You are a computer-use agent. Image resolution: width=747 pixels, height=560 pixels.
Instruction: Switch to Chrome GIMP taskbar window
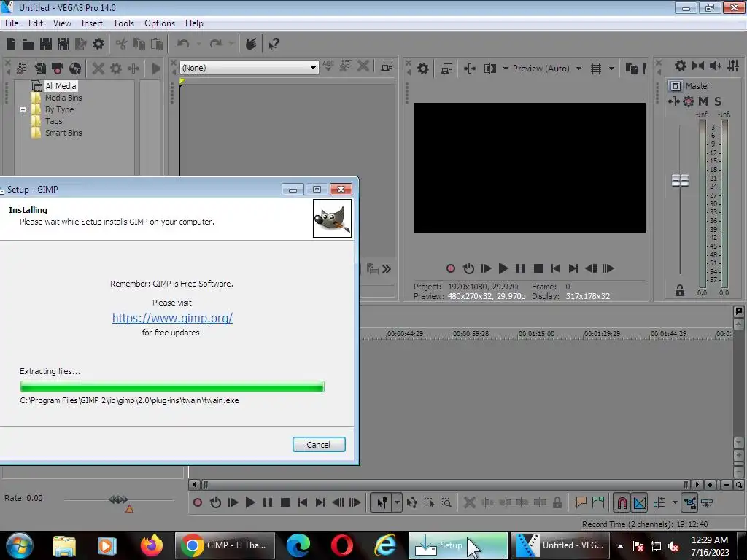click(x=225, y=545)
